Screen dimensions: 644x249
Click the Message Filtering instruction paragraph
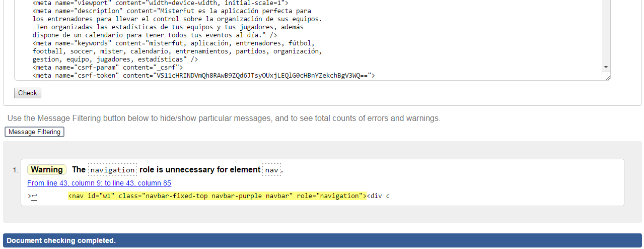tap(224, 118)
